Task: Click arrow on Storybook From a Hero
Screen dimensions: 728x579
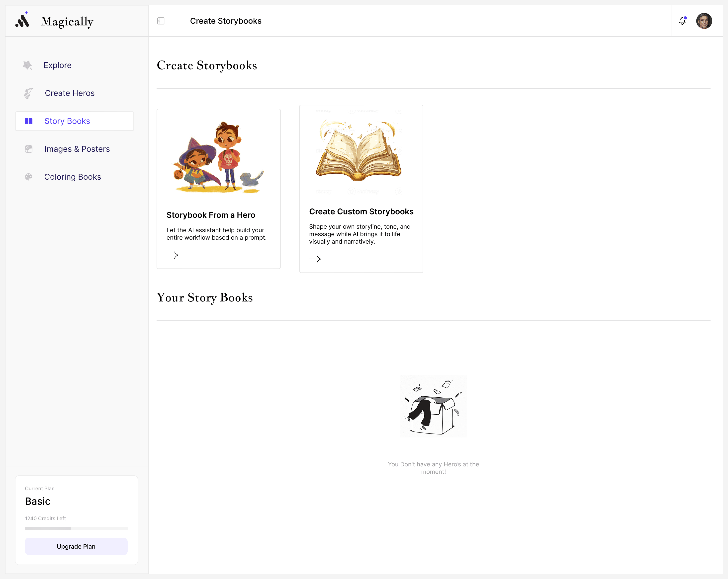Action: [x=173, y=255]
